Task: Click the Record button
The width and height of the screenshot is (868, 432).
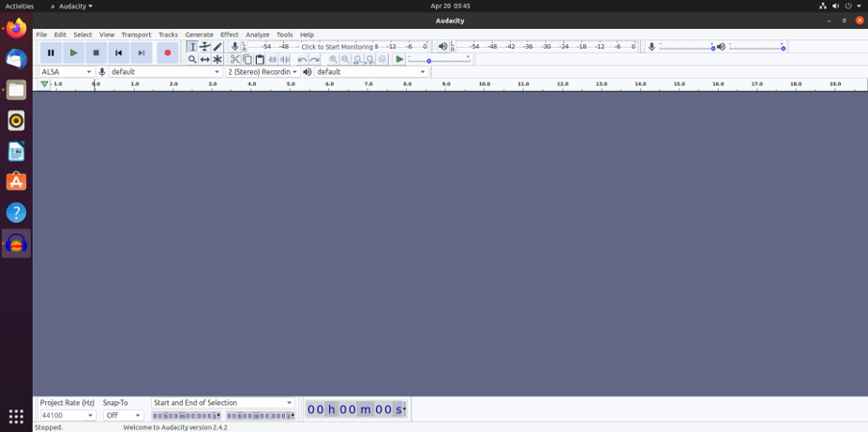Action: point(167,52)
